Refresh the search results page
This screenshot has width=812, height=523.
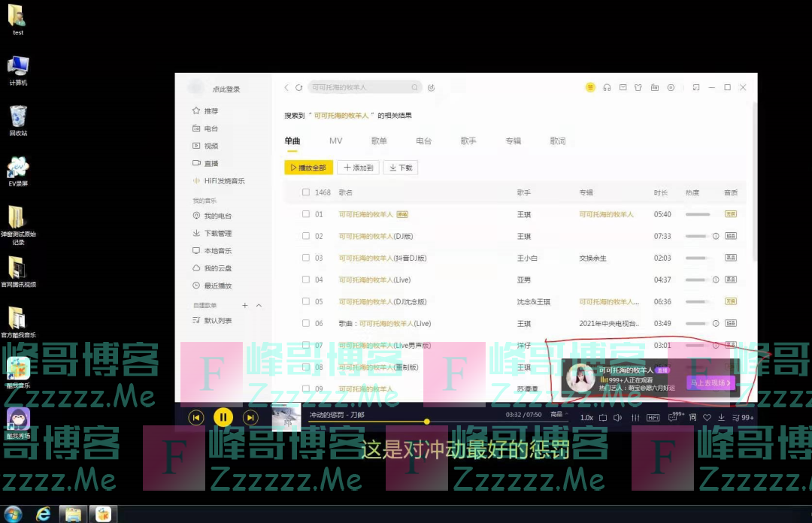click(x=298, y=87)
